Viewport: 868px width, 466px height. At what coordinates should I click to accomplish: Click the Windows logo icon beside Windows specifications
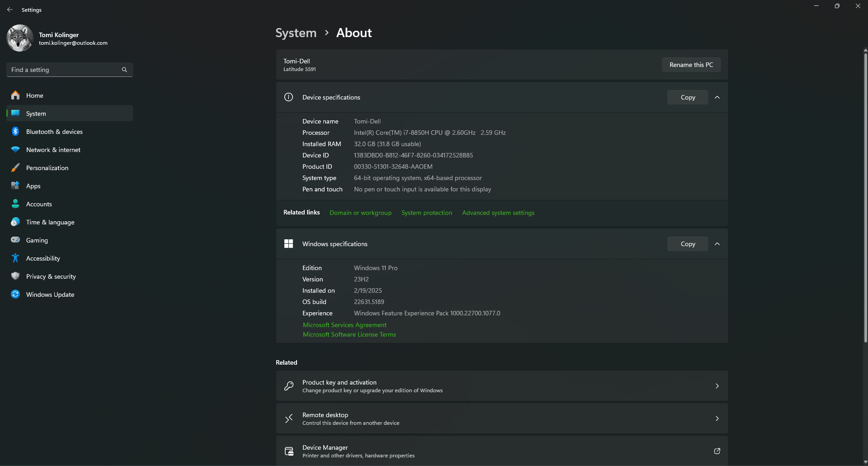click(288, 244)
